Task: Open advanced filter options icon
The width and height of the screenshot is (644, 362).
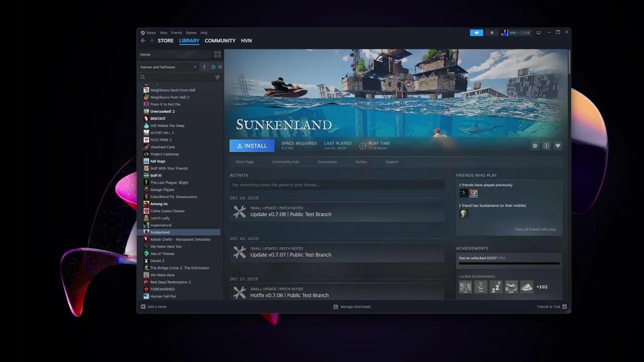Action: [217, 77]
